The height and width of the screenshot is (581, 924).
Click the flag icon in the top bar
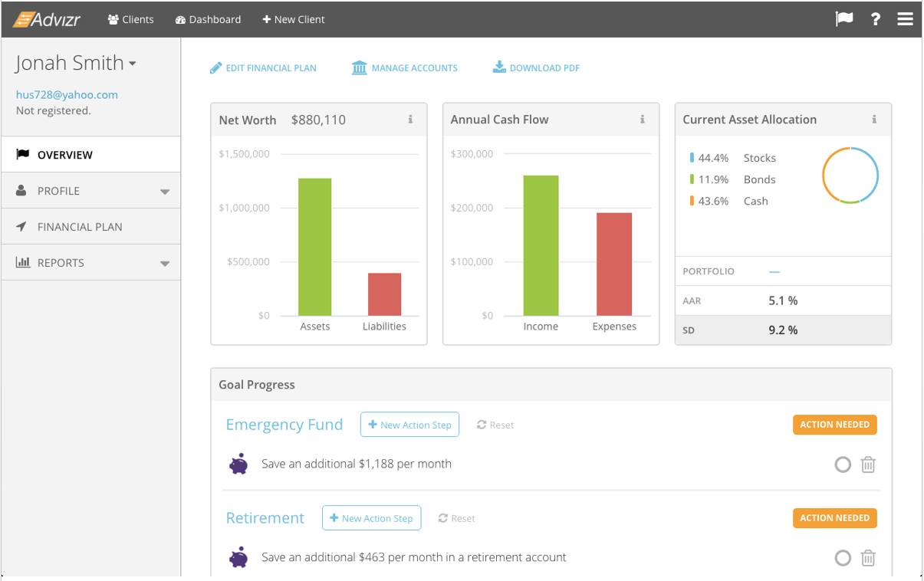point(843,19)
